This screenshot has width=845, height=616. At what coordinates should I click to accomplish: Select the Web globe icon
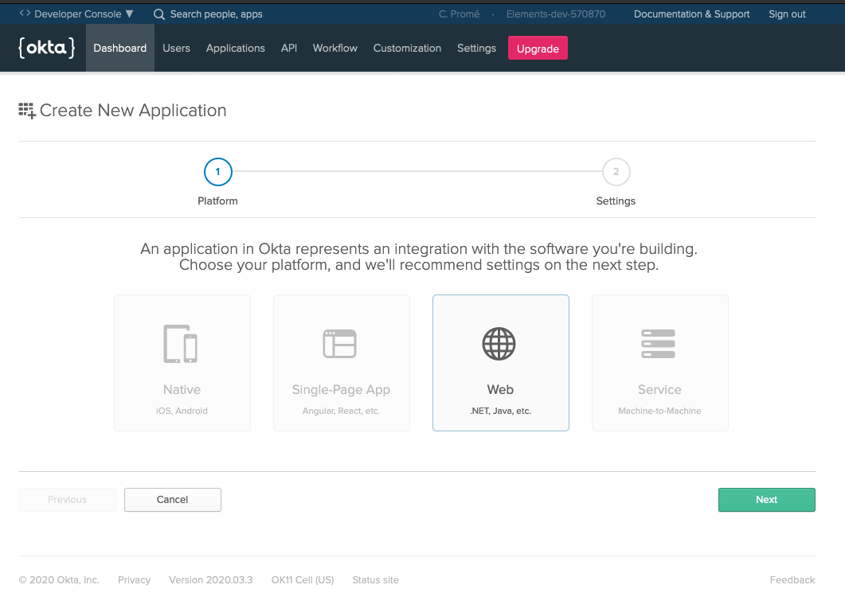pos(499,344)
